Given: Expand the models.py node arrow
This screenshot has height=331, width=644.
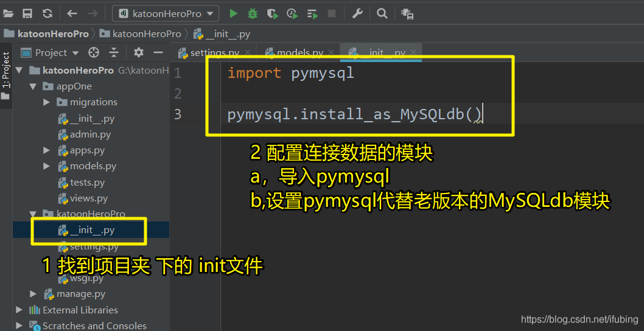Looking at the screenshot, I should coord(46,166).
